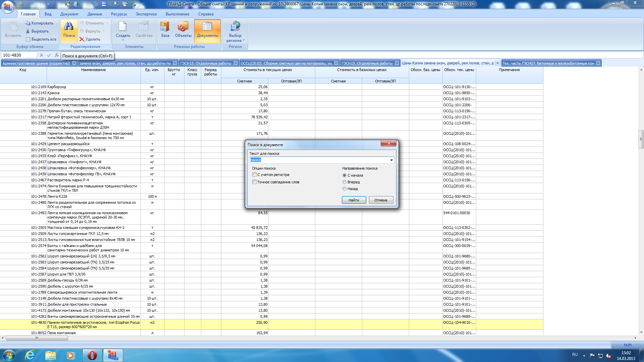Open the Данные ribbon tab
The image size is (644, 362).
[95, 14]
